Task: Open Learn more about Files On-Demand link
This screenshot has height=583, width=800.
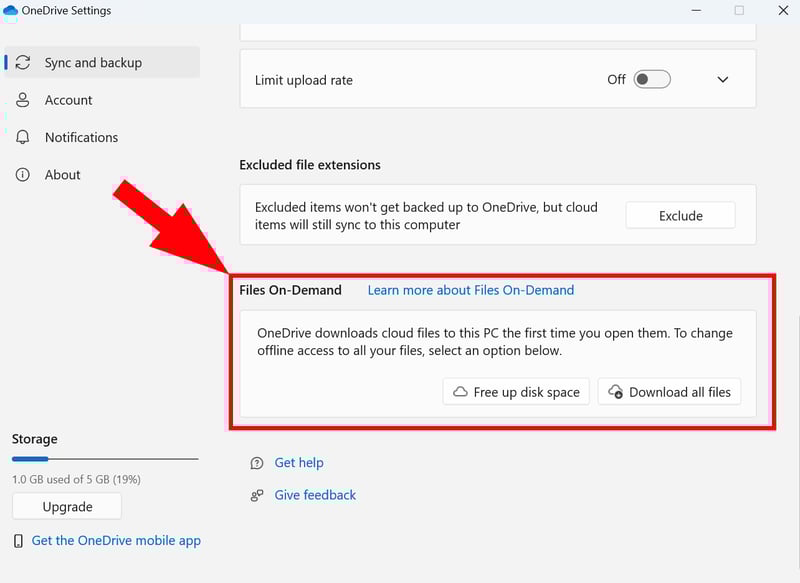Action: pos(471,290)
